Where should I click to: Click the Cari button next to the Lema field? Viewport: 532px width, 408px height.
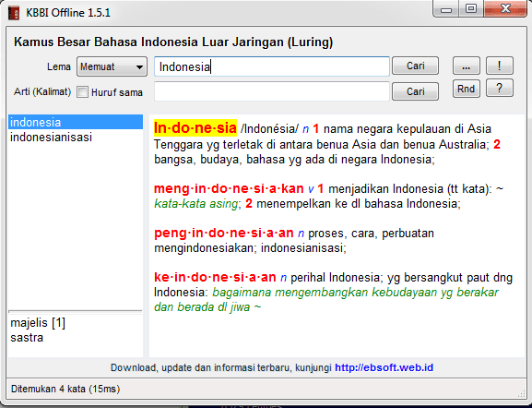click(415, 66)
